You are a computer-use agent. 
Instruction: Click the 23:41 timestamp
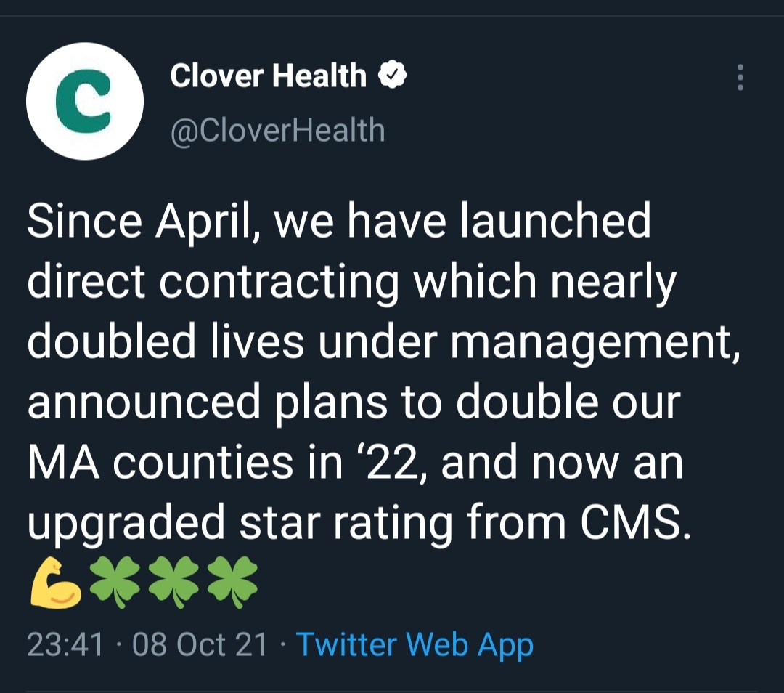pyautogui.click(x=65, y=645)
